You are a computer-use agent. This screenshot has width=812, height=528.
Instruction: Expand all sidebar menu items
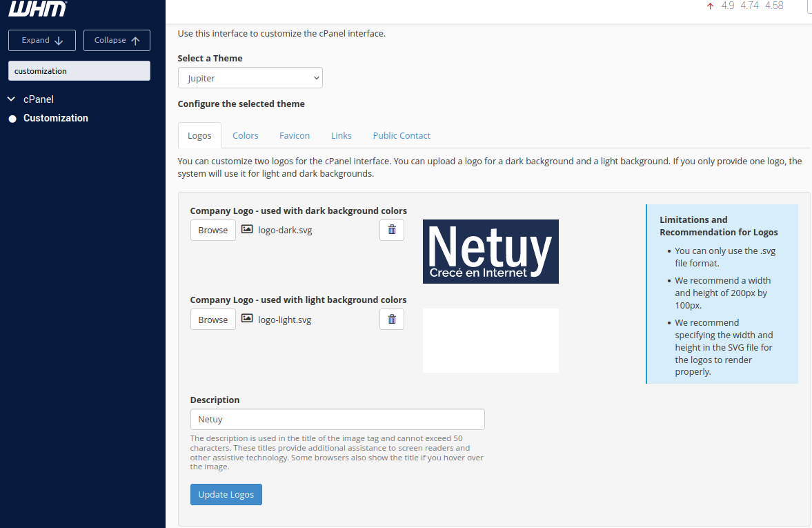[x=42, y=41]
